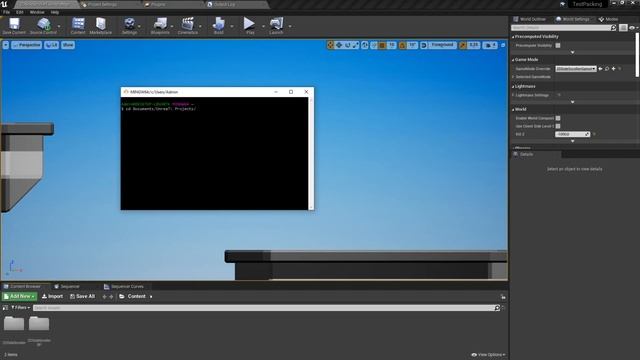Click the Build toolbar icon
Screen dimensions: 640x360
click(219, 25)
